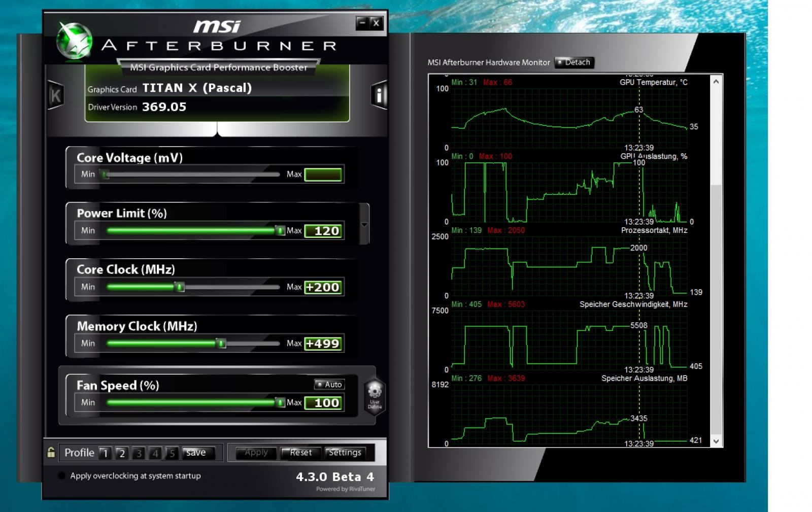Select profile slot 5
812x512 pixels.
172,453
